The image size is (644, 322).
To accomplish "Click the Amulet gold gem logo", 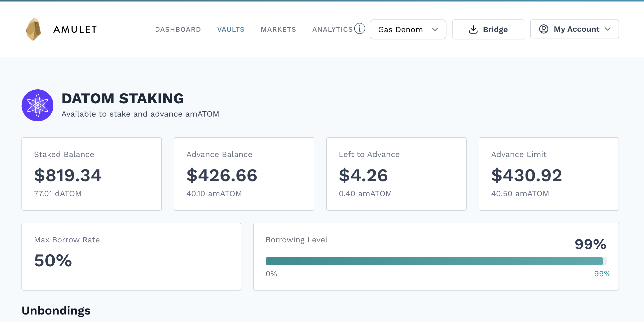I will 33,29.
